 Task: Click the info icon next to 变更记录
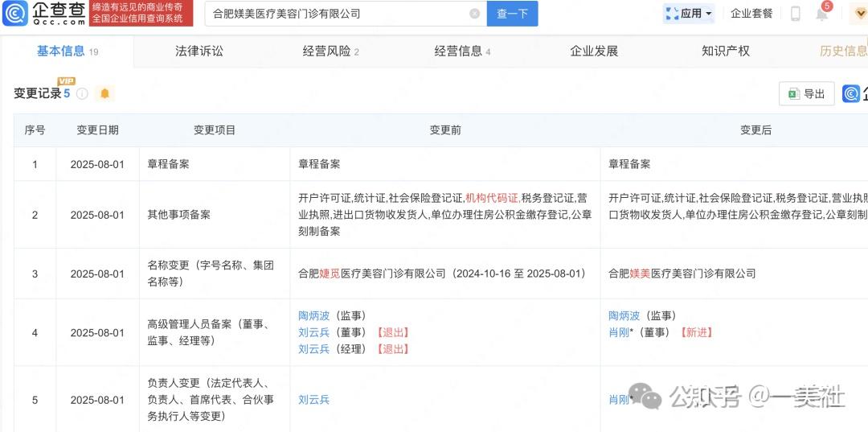click(x=82, y=93)
